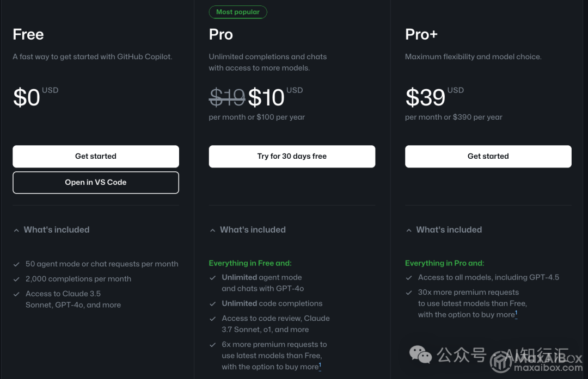Start the Try for 30 days free trial
The image size is (588, 379).
292,156
